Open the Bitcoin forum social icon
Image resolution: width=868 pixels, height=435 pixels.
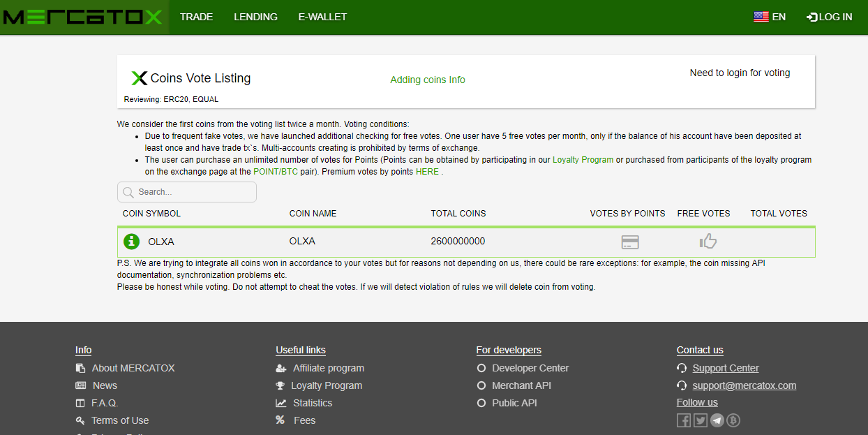tap(733, 420)
